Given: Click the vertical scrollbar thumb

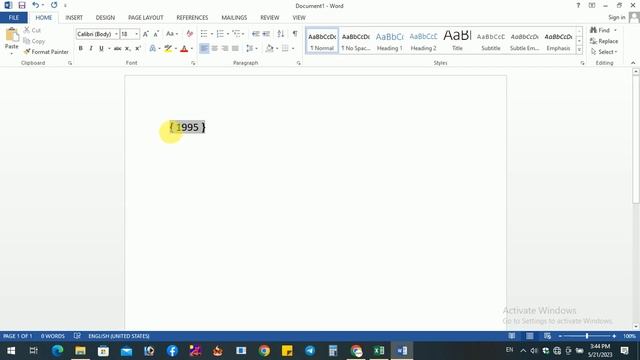Looking at the screenshot, I should pos(636,139).
